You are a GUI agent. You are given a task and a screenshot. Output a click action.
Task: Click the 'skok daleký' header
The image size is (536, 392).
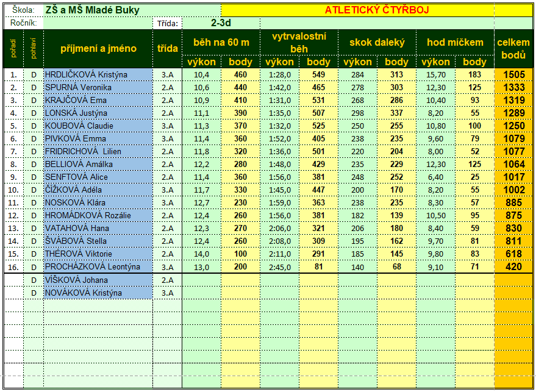coord(377,43)
